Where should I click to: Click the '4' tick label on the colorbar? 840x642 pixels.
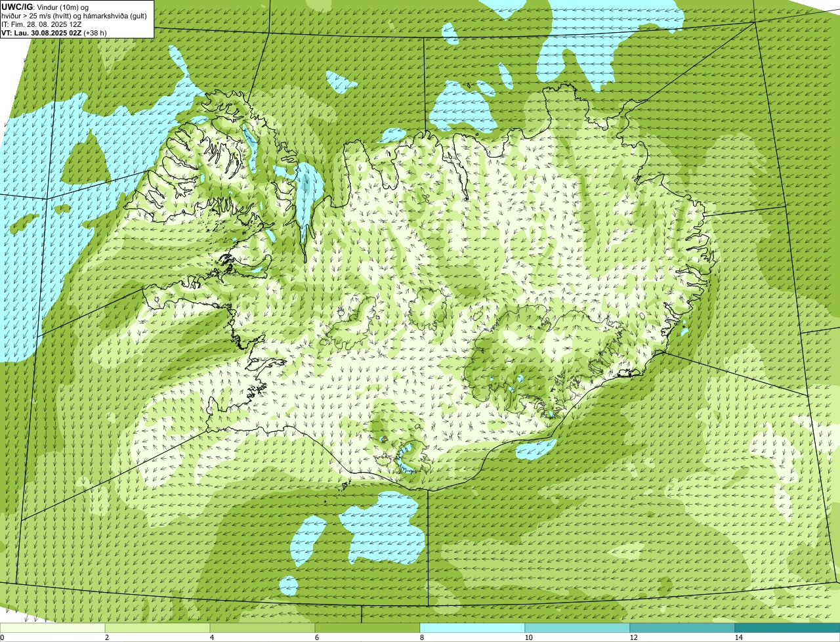pos(211,637)
